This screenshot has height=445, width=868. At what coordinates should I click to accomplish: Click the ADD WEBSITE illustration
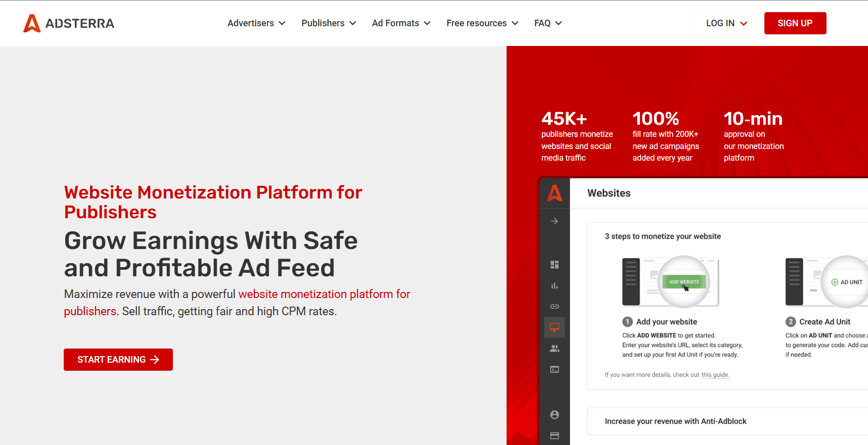[x=670, y=282]
